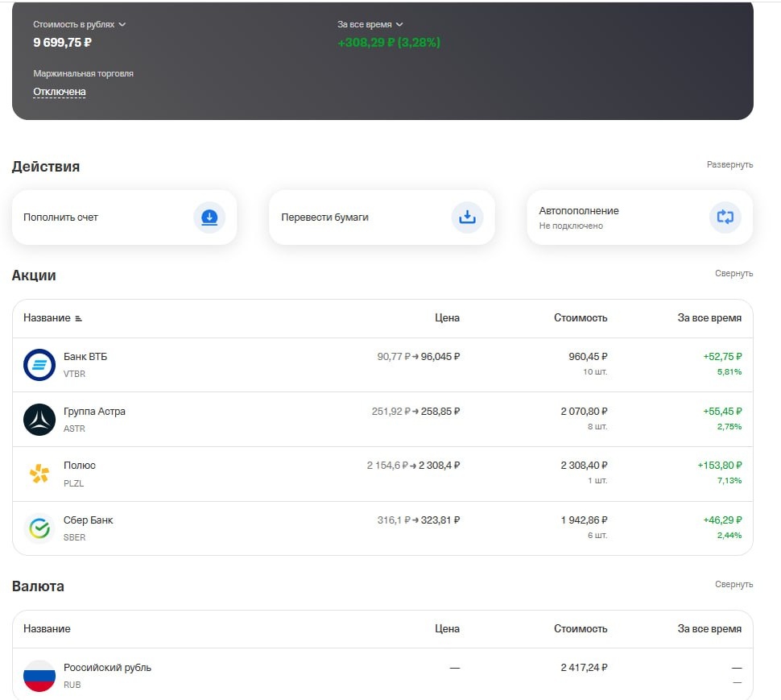Click the Astra price 258,85 ₽
This screenshot has width=781, height=700.
(x=440, y=412)
